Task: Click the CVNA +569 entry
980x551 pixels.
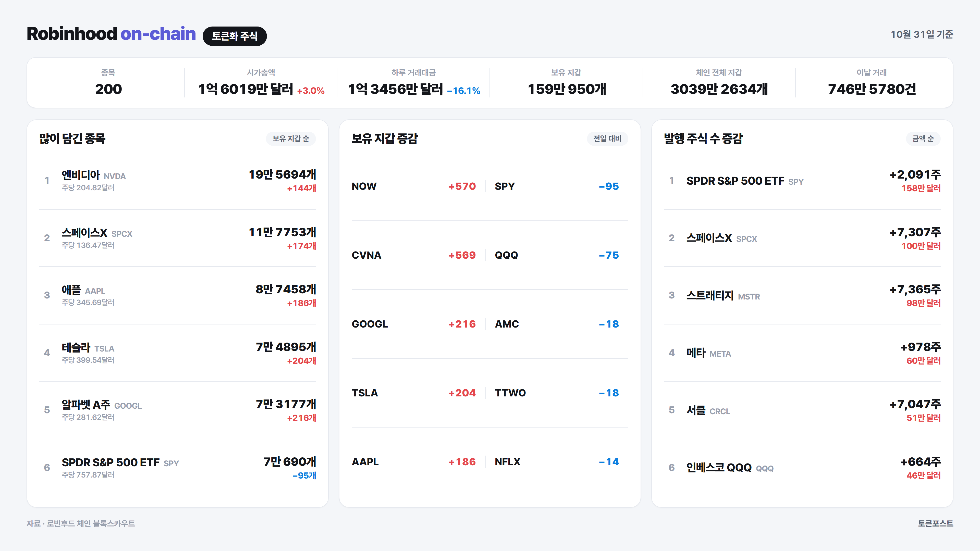Action: (x=414, y=255)
